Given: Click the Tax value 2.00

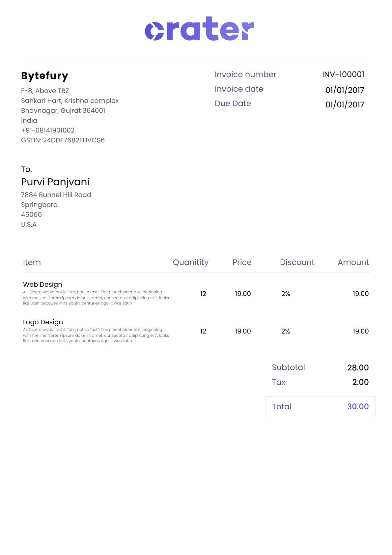Looking at the screenshot, I should 360,382.
